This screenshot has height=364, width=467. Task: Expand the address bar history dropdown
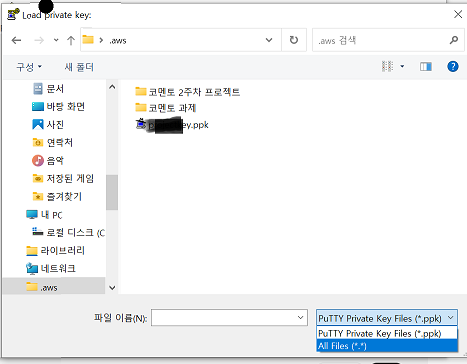[269, 40]
